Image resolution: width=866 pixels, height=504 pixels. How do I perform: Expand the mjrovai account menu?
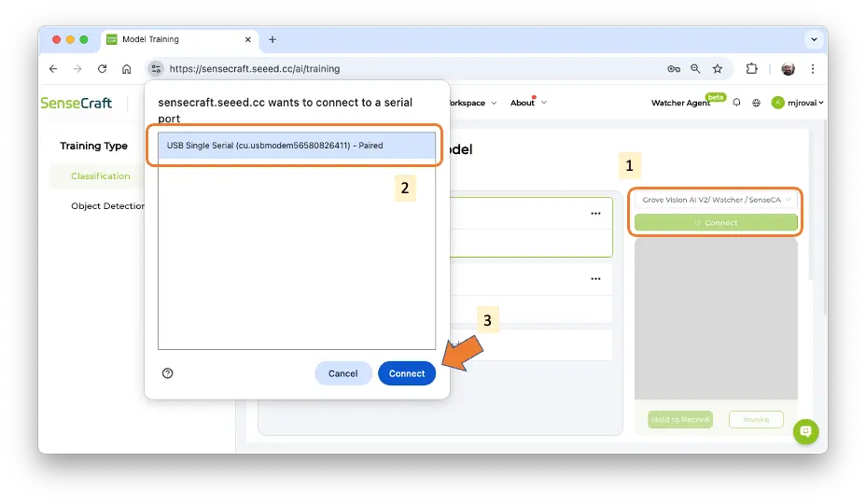coord(798,103)
